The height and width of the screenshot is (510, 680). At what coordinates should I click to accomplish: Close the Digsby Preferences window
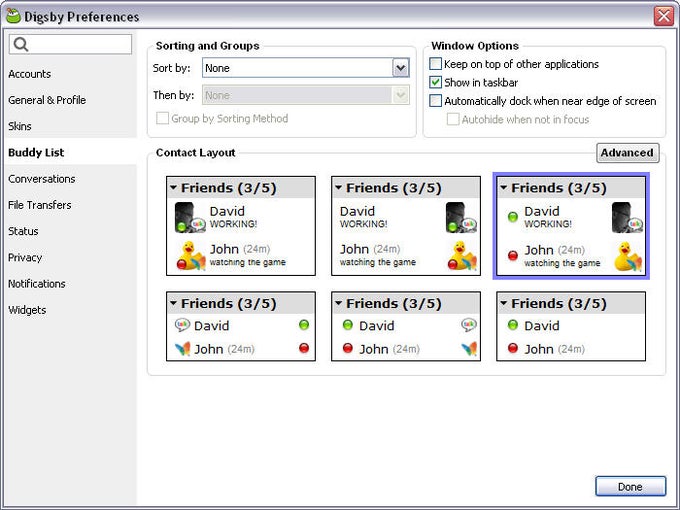tap(664, 16)
